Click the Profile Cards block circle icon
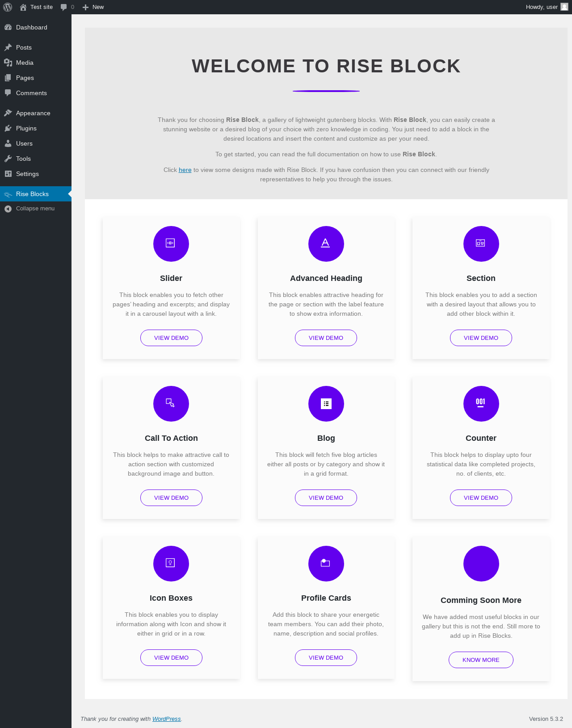Screen dimensions: 572x728 326,564
